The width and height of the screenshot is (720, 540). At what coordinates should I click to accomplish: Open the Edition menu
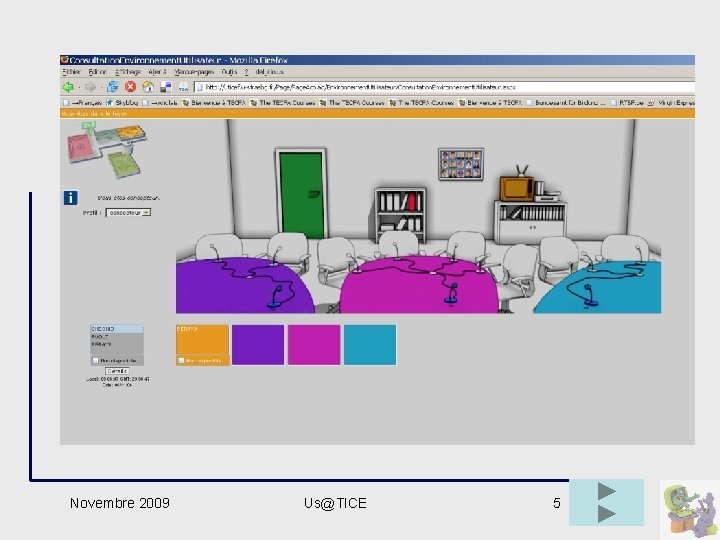coord(97,72)
